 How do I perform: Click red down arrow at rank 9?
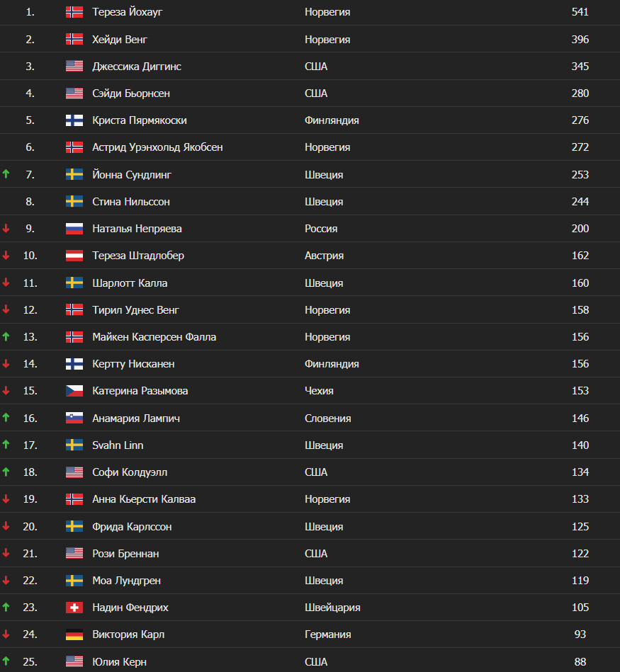(6, 229)
